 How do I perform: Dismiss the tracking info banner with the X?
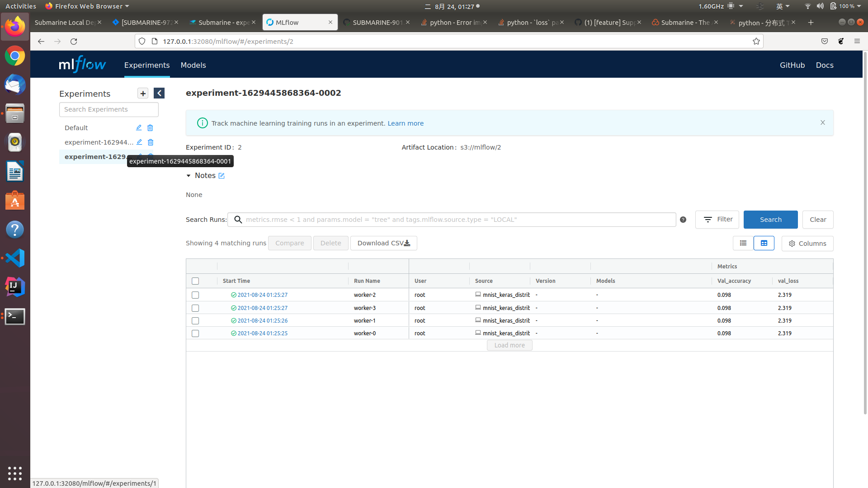pos(823,122)
